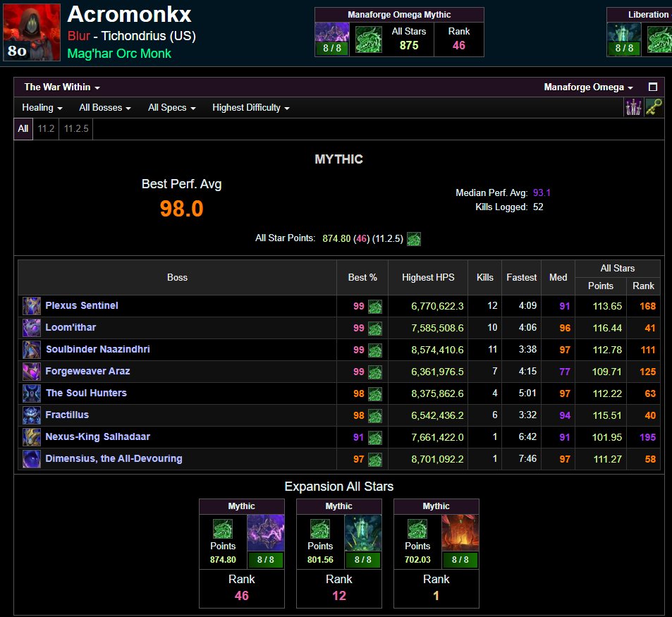Screen dimensions: 672x617
Task: Switch to the 11.2 patch tab
Action: [46, 128]
